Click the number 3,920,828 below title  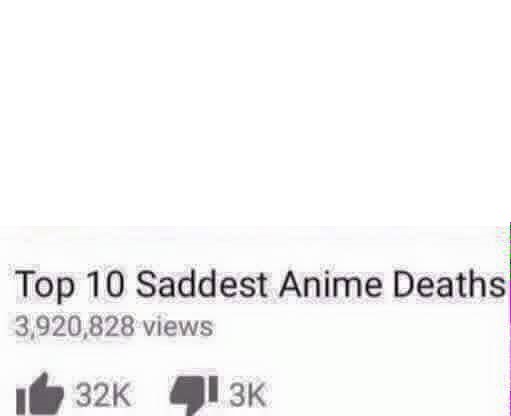coord(75,327)
